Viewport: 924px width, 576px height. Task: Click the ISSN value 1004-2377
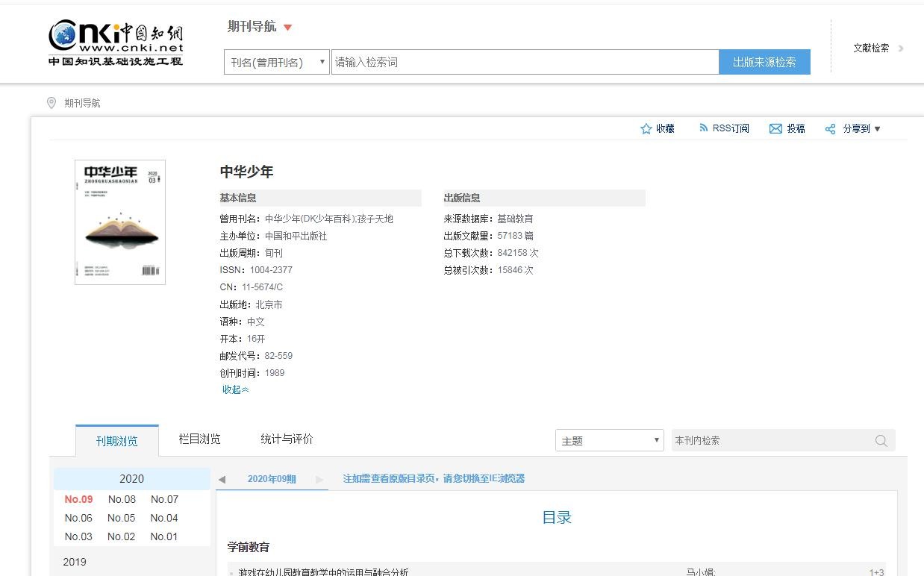pos(271,270)
